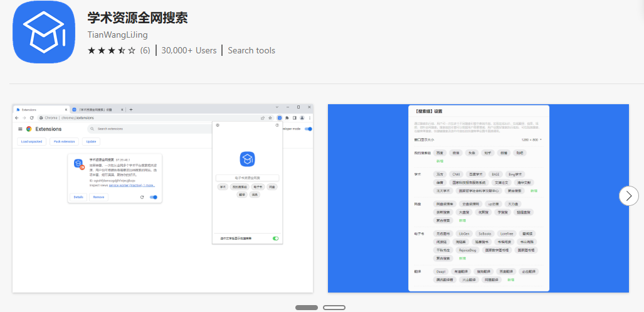The width and height of the screenshot is (644, 312).
Task: Click Update button in first preview screenshot
Action: pyautogui.click(x=91, y=141)
